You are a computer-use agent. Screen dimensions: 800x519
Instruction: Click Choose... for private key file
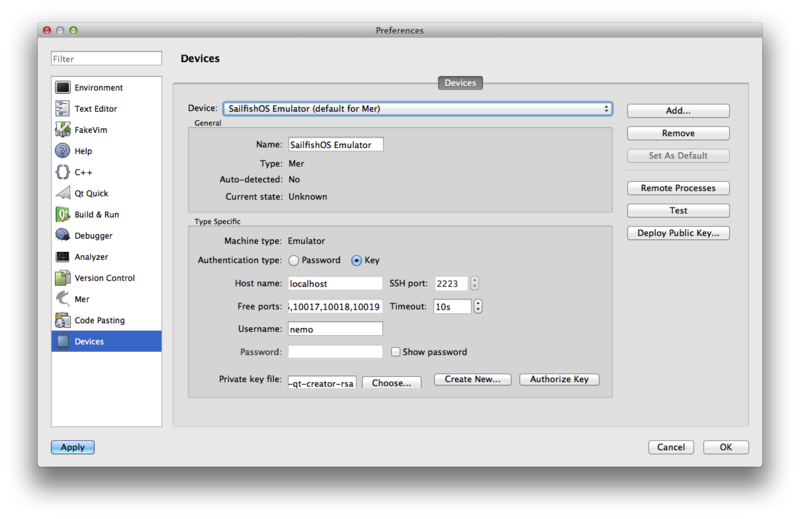[x=391, y=383]
